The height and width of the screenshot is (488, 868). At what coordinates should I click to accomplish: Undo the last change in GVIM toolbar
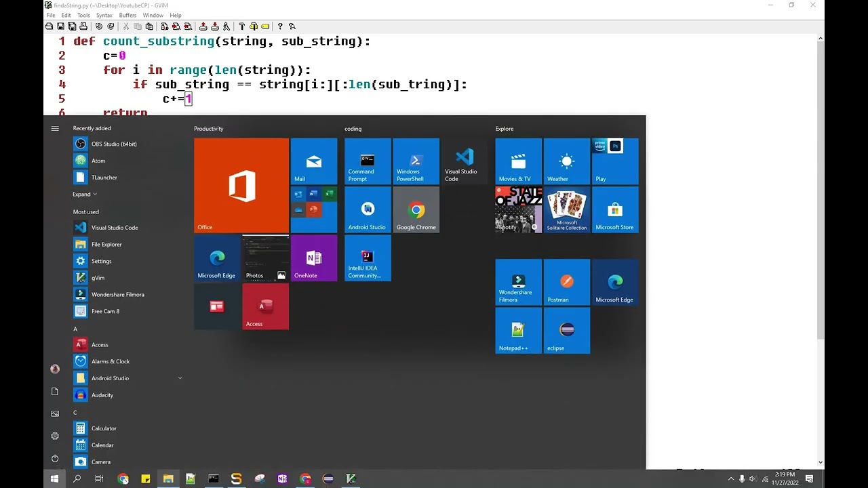pos(99,26)
